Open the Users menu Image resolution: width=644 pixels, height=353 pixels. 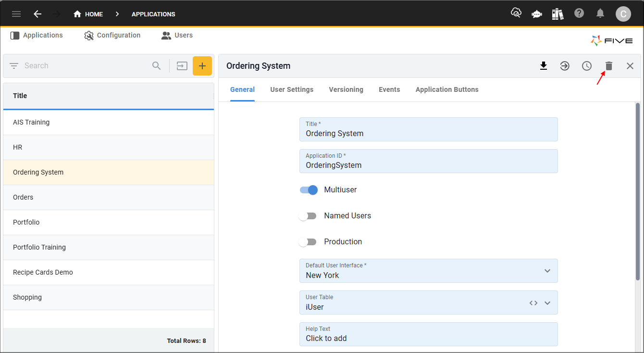click(177, 36)
